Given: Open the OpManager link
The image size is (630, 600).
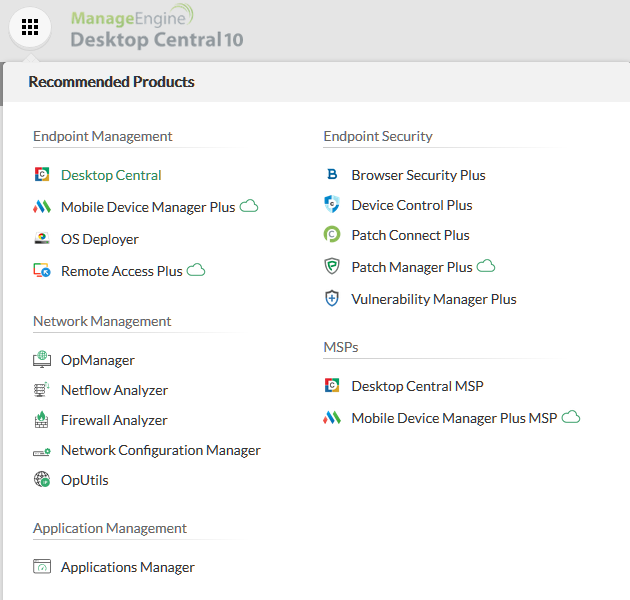Looking at the screenshot, I should tap(97, 360).
